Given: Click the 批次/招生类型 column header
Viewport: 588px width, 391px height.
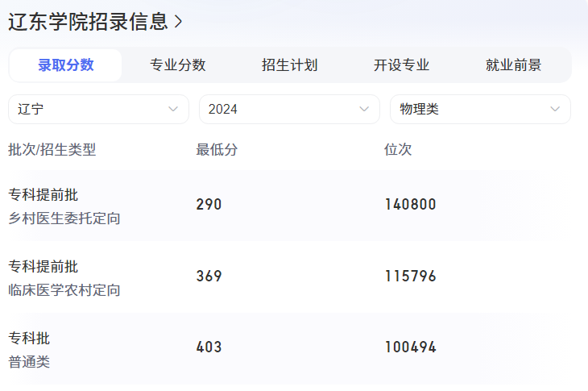Looking at the screenshot, I should click(52, 149).
